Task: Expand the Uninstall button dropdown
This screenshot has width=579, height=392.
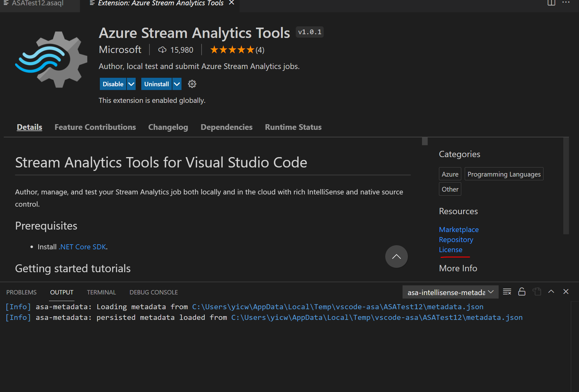Action: (x=177, y=84)
